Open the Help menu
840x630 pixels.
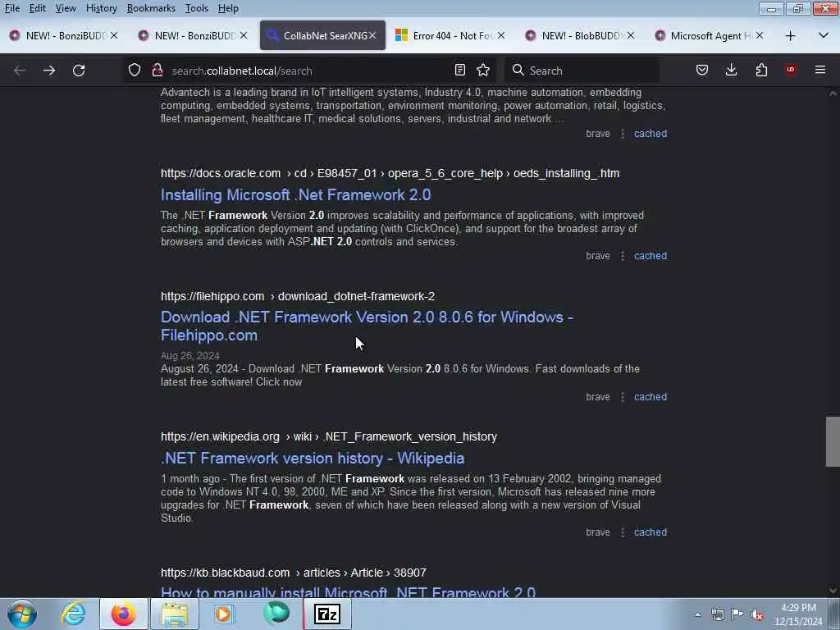[228, 8]
